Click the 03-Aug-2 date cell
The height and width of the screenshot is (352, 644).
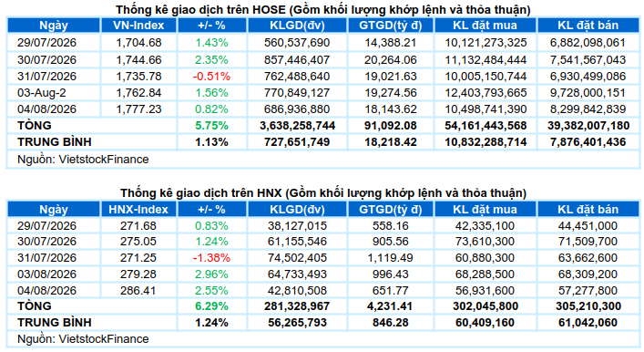(42, 93)
